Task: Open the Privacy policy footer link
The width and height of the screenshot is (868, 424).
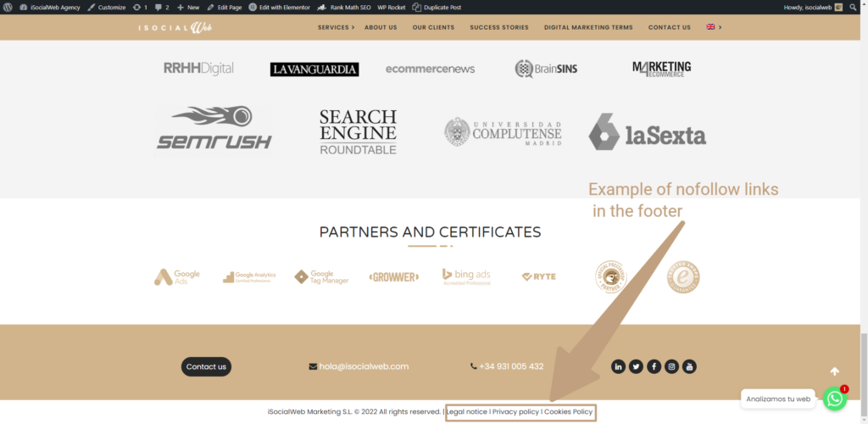Action: tap(515, 412)
